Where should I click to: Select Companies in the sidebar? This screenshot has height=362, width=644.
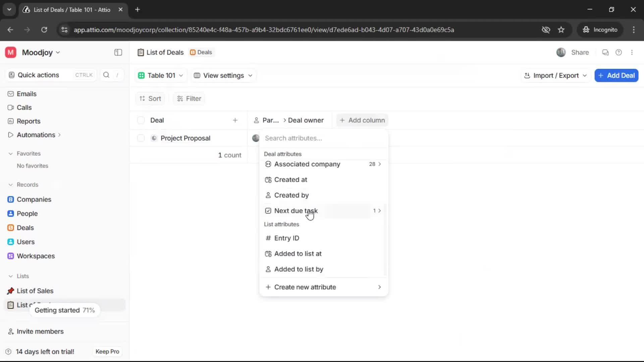(x=34, y=199)
